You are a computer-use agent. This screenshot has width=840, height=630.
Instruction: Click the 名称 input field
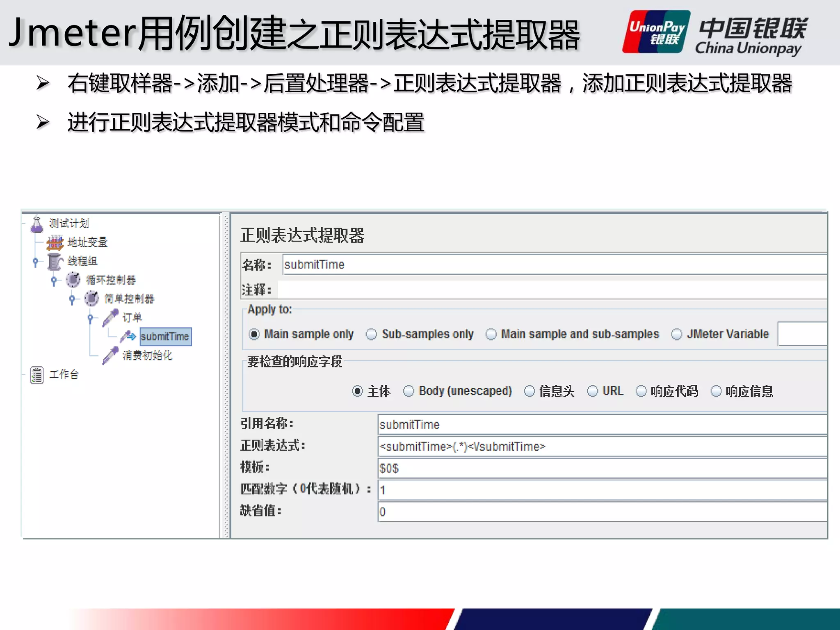click(555, 265)
